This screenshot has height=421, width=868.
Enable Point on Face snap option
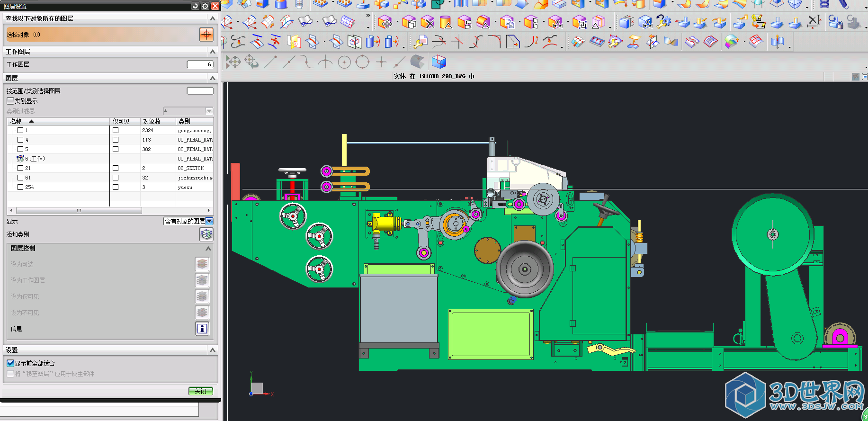click(x=417, y=62)
